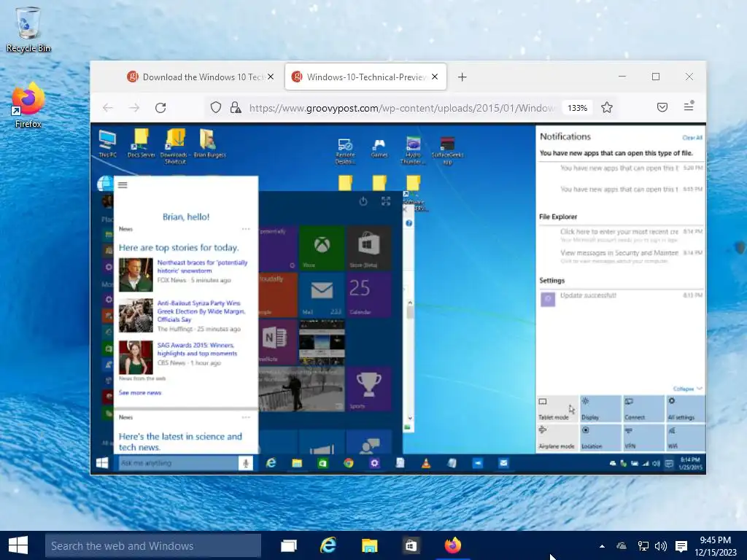
Task: Click the pictured 'This PC' desktop icon
Action: click(107, 144)
